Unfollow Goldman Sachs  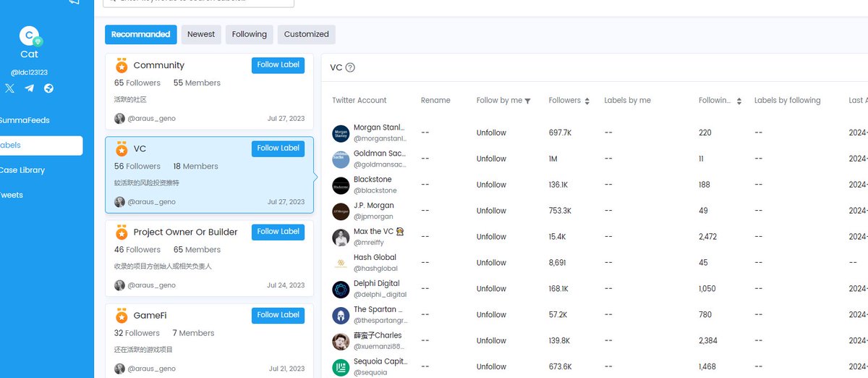[491, 159]
